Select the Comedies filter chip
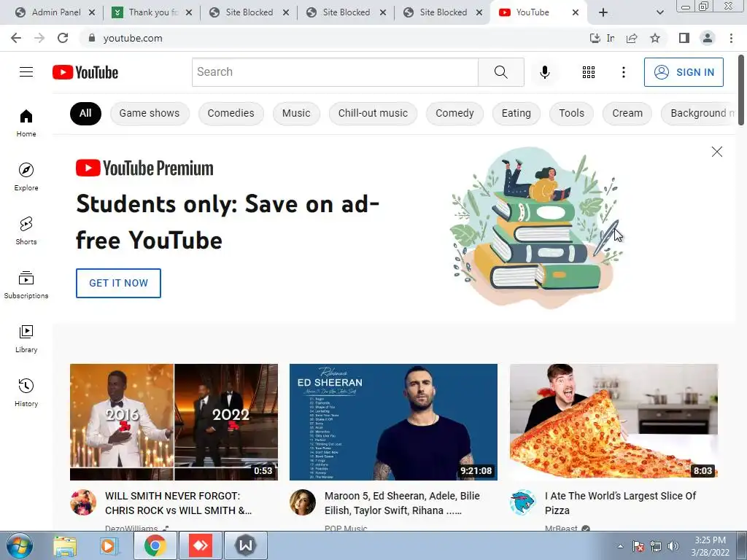747x560 pixels. point(231,113)
